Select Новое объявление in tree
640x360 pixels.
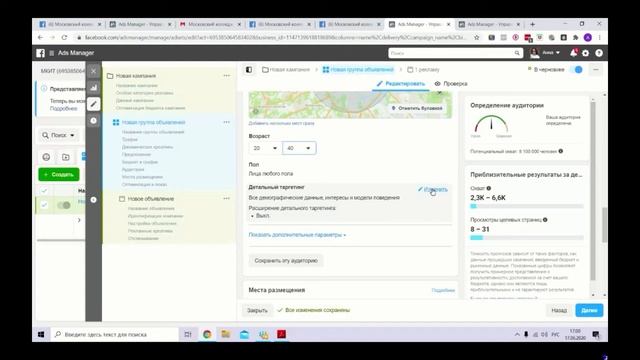pos(151,199)
